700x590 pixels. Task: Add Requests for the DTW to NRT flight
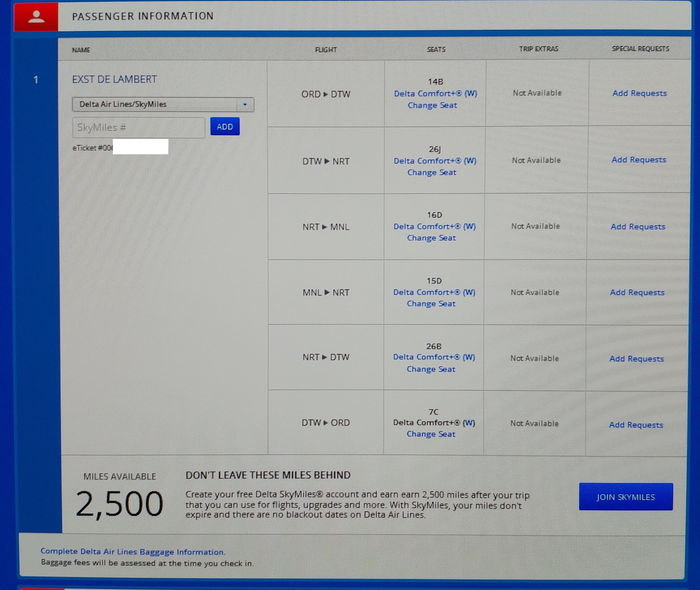tap(639, 160)
